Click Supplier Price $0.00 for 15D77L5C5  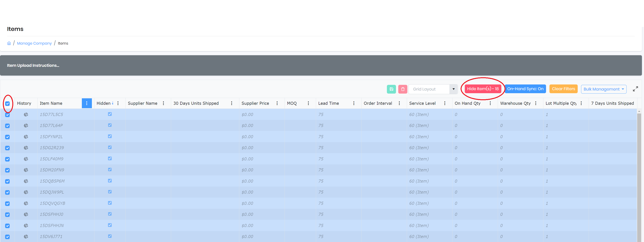point(247,114)
